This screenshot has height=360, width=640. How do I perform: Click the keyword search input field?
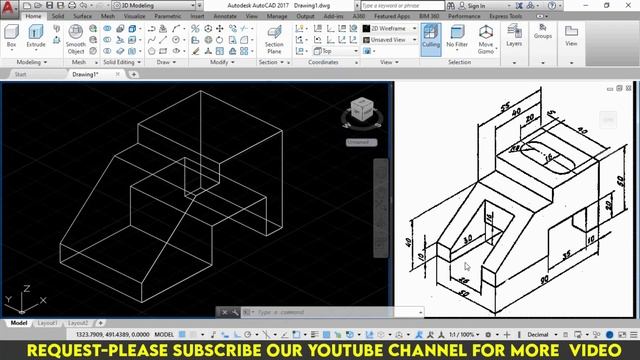(x=402, y=5)
